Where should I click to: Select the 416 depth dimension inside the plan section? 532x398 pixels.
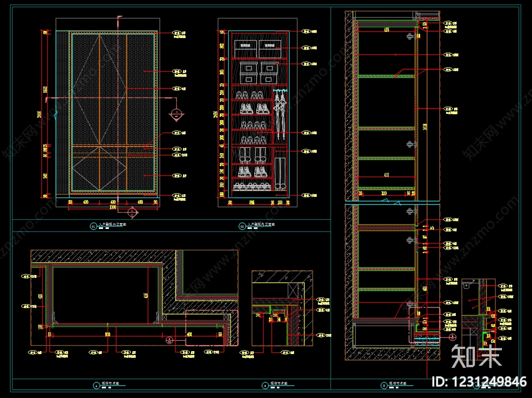click(x=146, y=295)
